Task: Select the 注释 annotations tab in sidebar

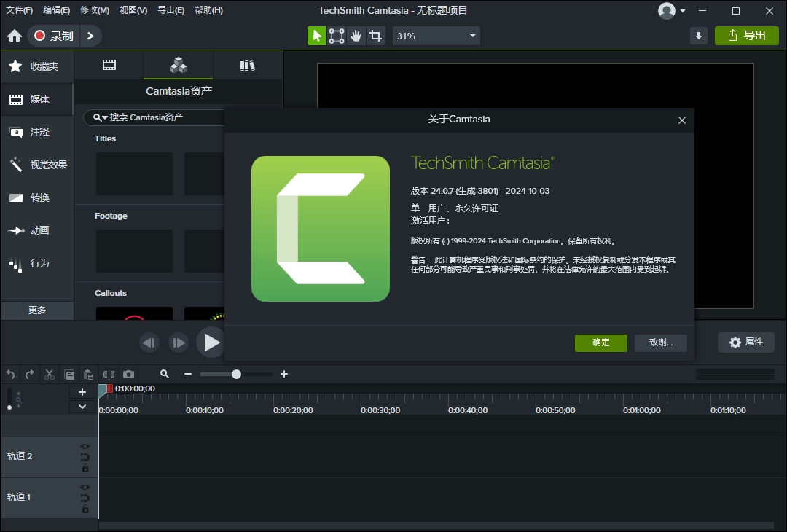Action: coord(37,132)
